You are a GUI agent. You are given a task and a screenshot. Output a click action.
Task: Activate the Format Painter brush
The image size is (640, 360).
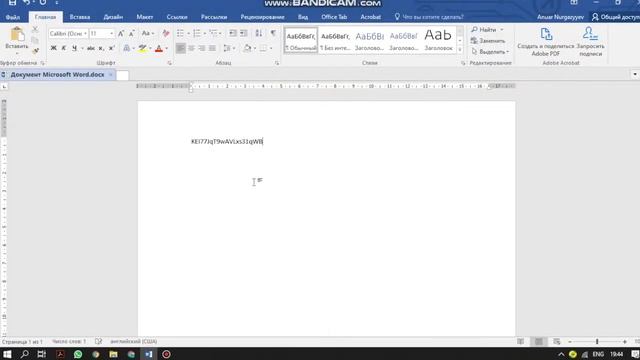click(x=35, y=51)
